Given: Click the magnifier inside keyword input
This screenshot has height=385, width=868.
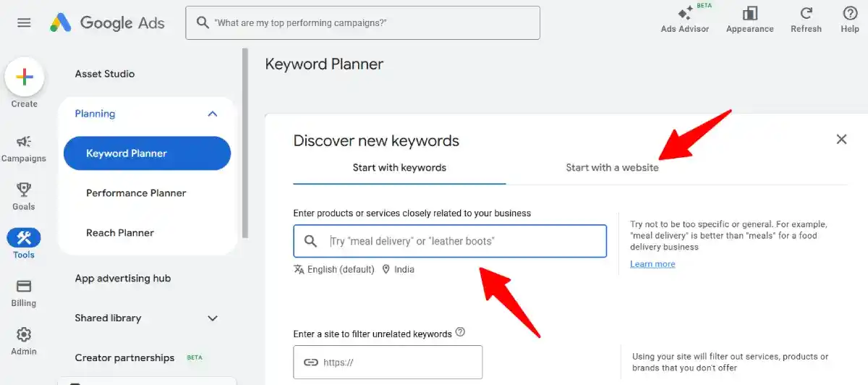Looking at the screenshot, I should click(x=310, y=241).
